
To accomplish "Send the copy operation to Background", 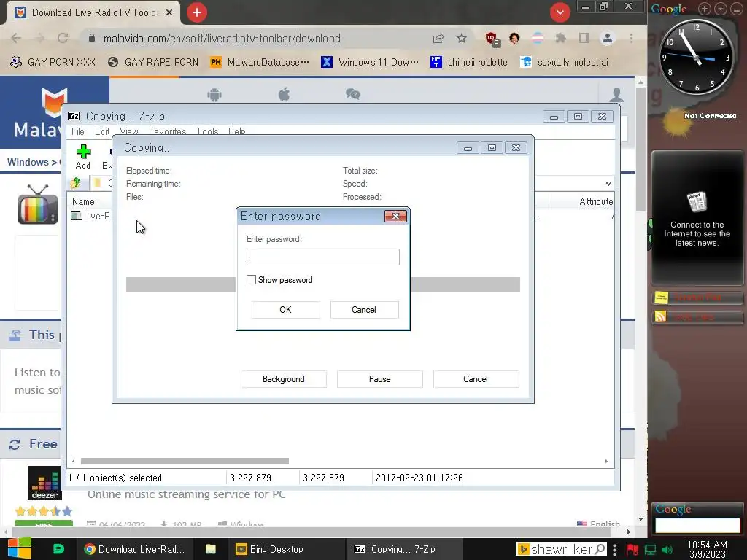I will pyautogui.click(x=284, y=379).
